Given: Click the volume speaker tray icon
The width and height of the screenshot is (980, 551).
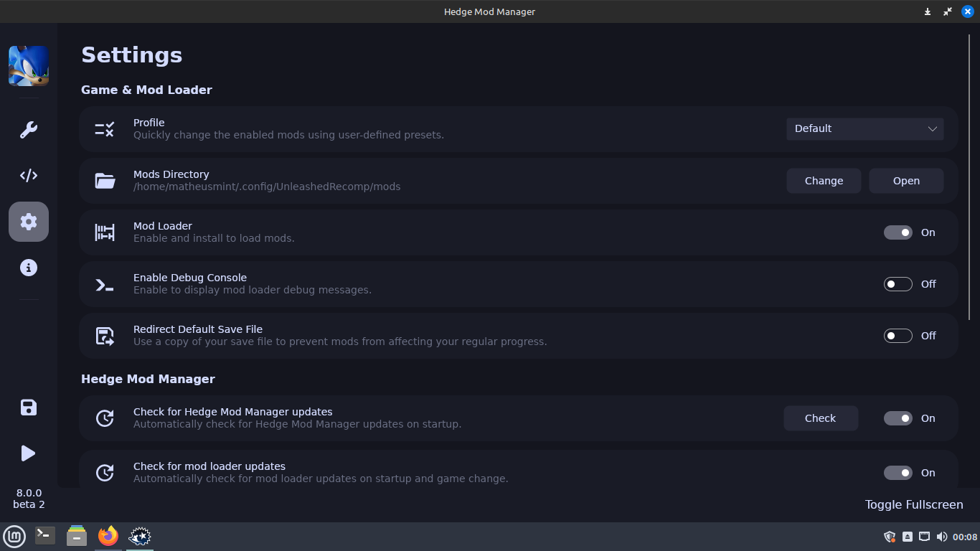Looking at the screenshot, I should pos(942,537).
